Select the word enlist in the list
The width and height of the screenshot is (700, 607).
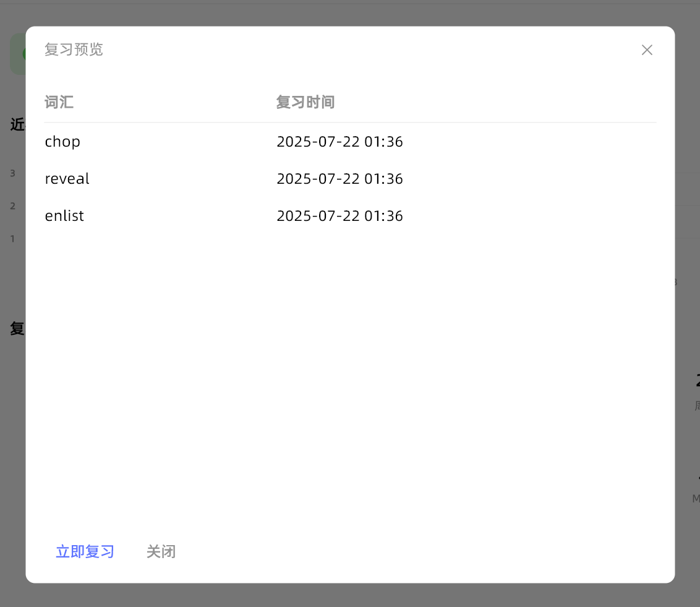pyautogui.click(x=64, y=216)
